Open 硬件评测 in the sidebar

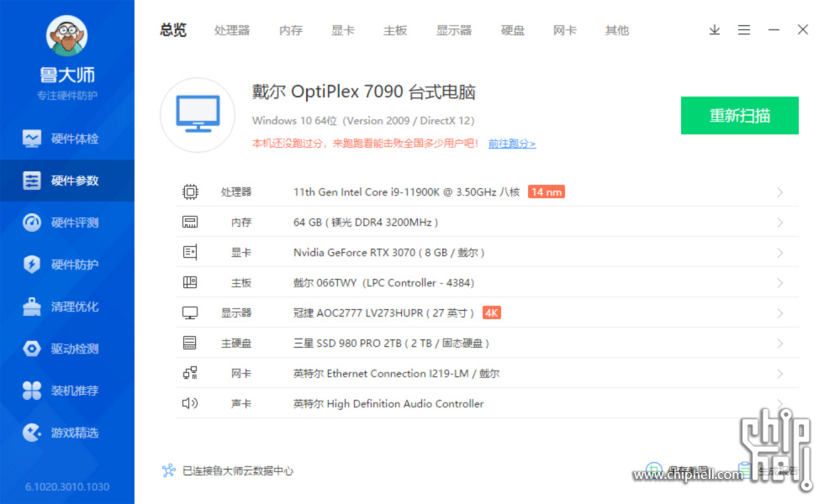(67, 223)
